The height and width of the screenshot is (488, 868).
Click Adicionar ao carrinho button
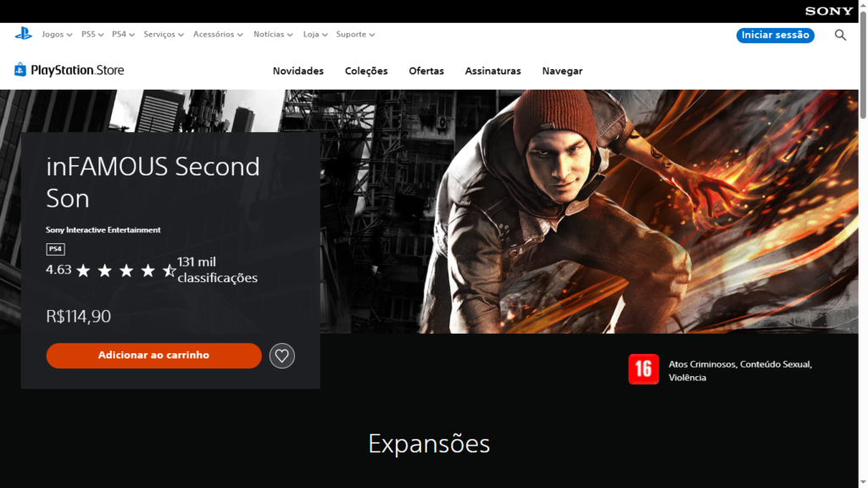tap(154, 356)
